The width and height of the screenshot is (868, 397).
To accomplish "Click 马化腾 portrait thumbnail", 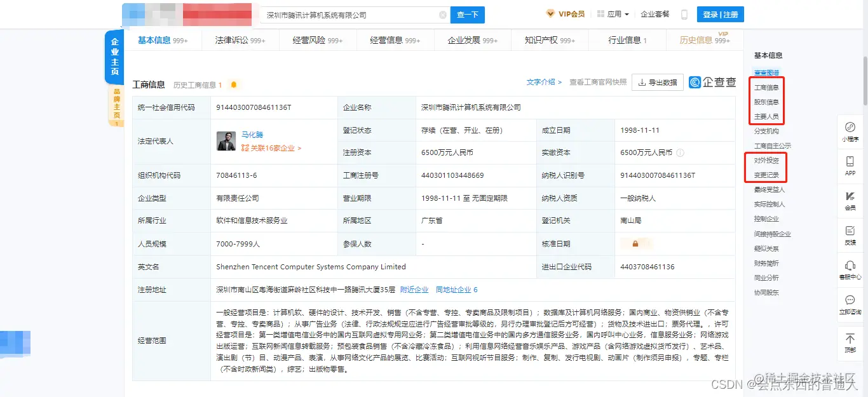I will point(226,141).
